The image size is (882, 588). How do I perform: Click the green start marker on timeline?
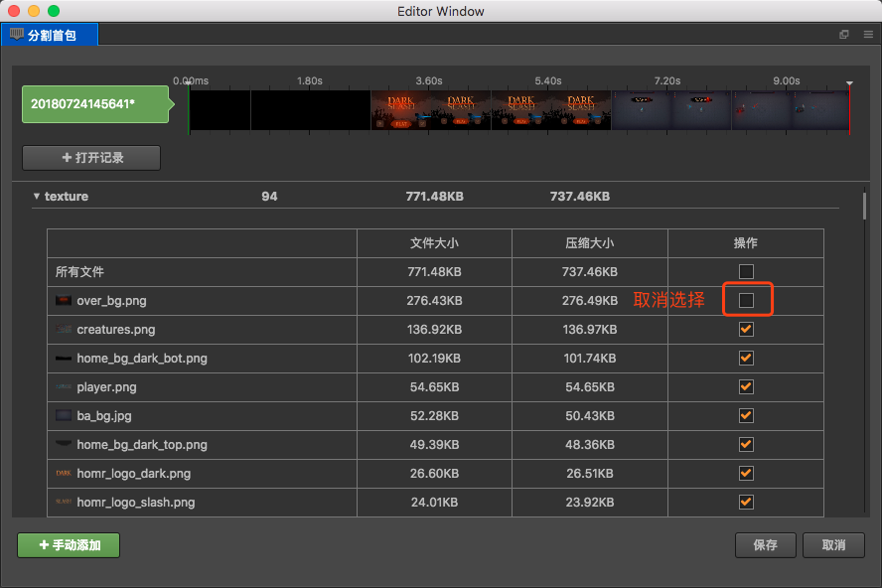[189, 109]
